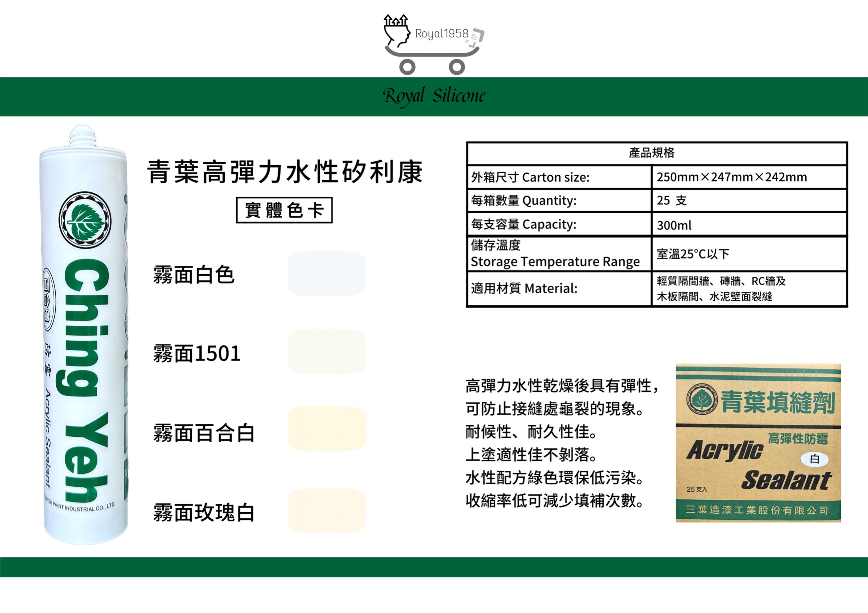Click the line 高彈力水性乾燥後具有彈性
Screen dimensions: 868x613
563,386
